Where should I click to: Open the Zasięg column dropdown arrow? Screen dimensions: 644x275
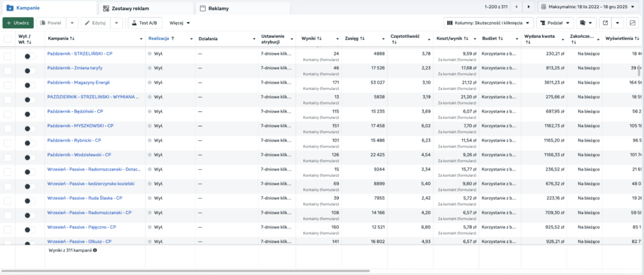(x=384, y=38)
